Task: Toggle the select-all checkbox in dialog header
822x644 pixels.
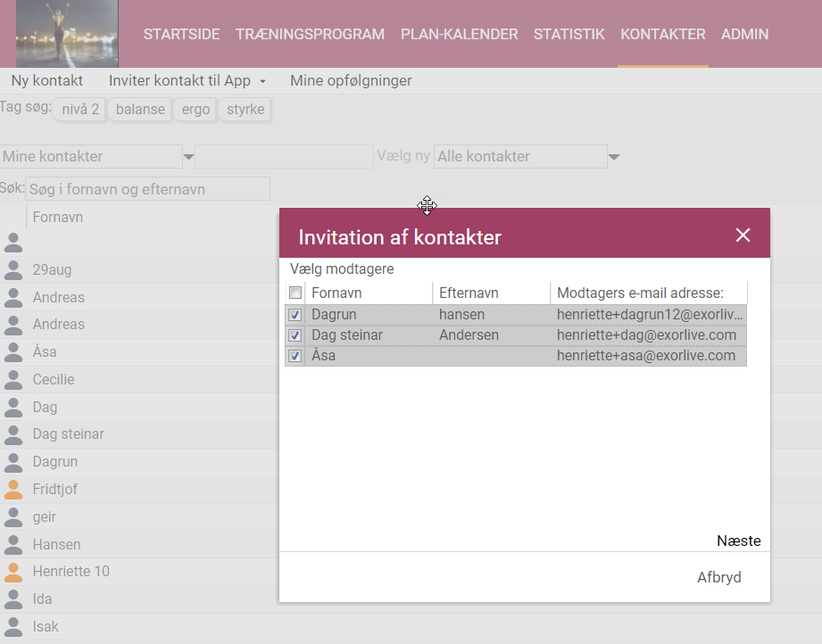Action: click(295, 293)
